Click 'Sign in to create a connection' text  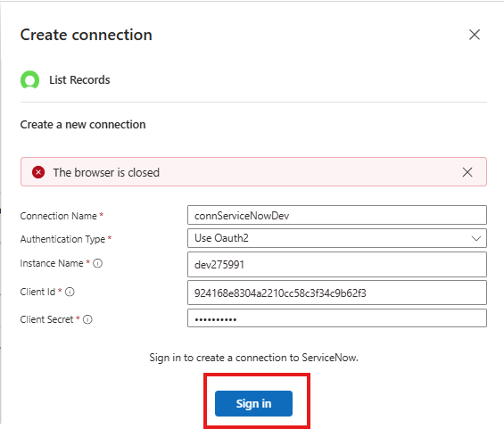point(253,358)
